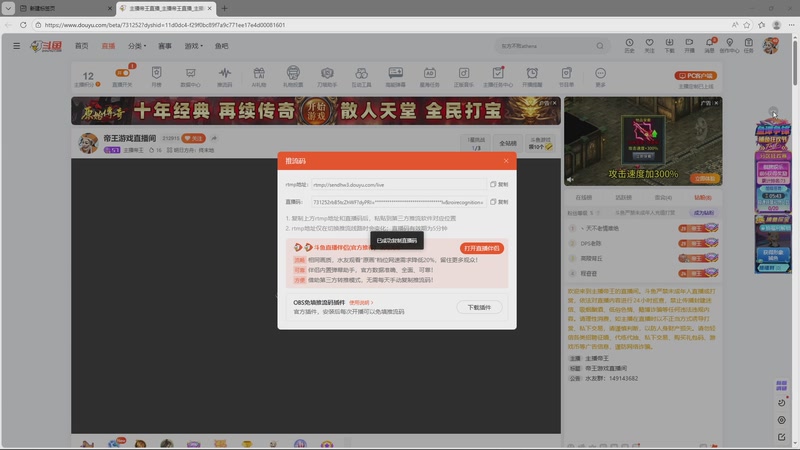Click the 打开直播伴侣 button
The image size is (800, 450).
[x=481, y=248]
